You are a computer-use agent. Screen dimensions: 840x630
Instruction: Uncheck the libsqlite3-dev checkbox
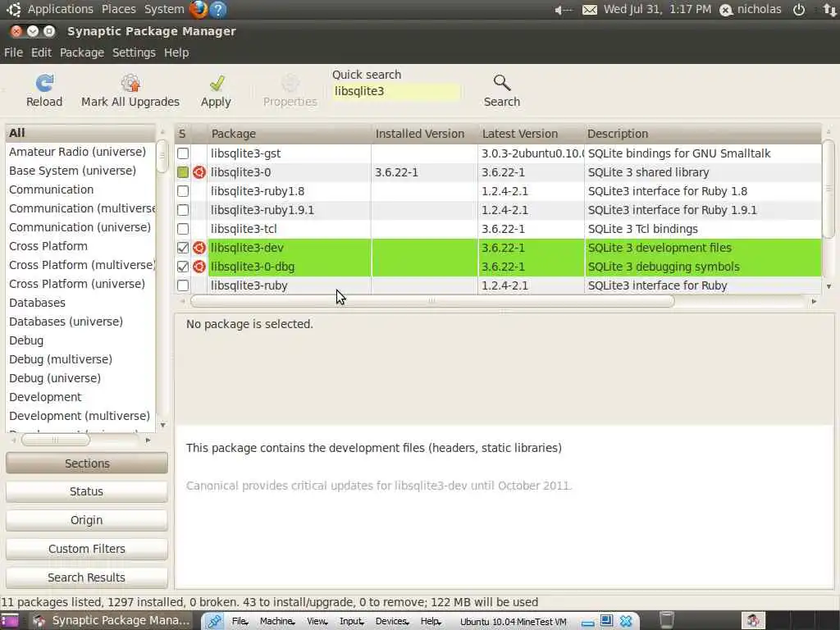click(183, 248)
